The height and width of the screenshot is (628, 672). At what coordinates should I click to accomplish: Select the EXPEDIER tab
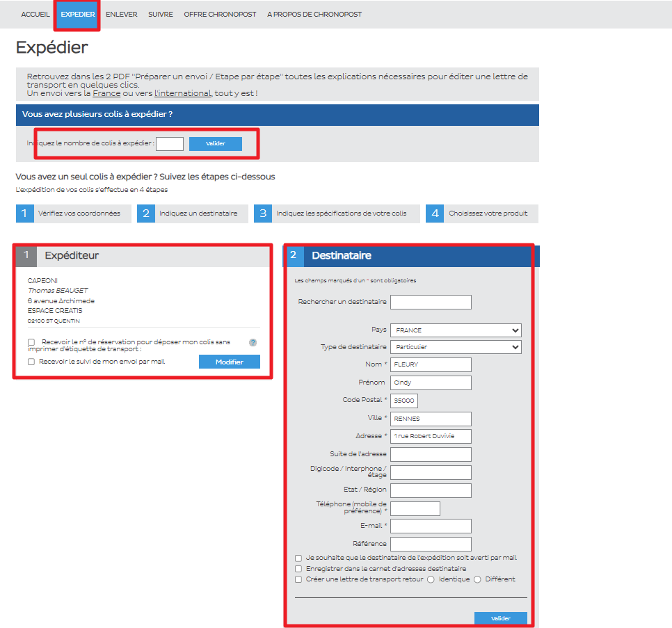[78, 14]
